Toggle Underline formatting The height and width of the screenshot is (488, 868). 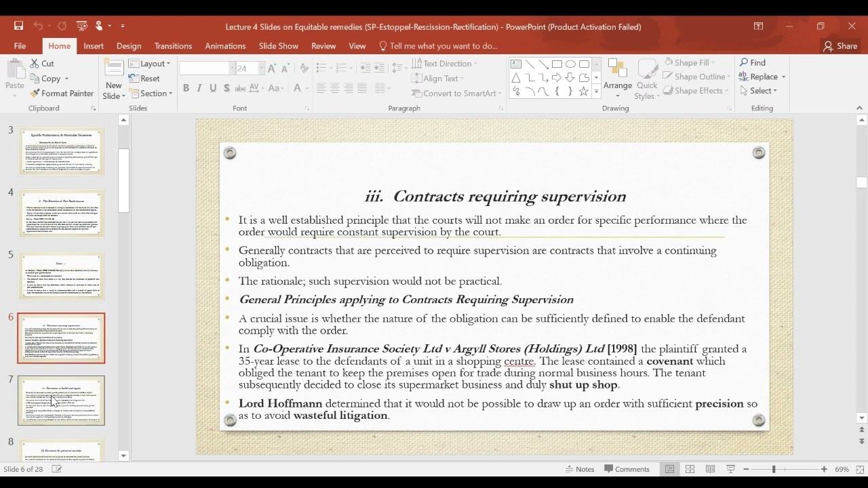[x=213, y=88]
